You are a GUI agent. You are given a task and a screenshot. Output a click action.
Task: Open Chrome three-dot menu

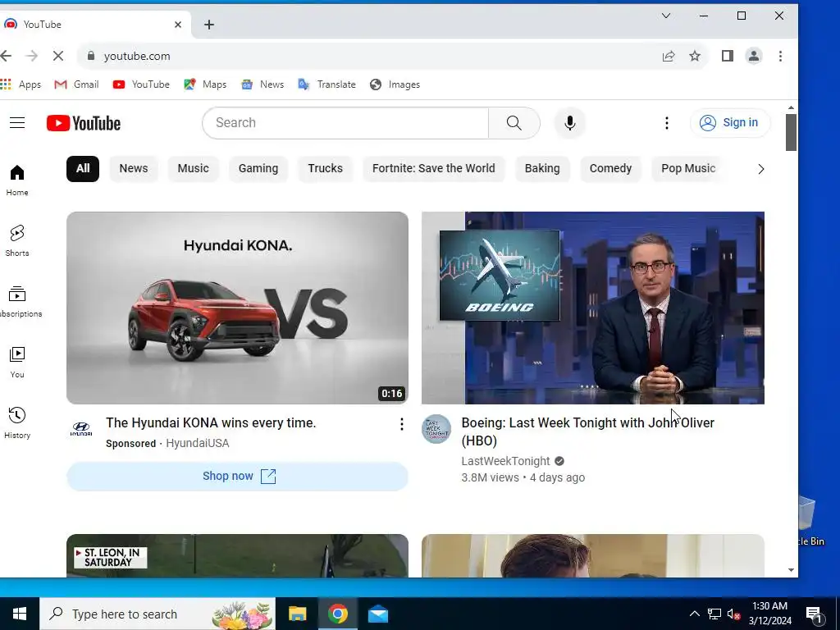781,56
